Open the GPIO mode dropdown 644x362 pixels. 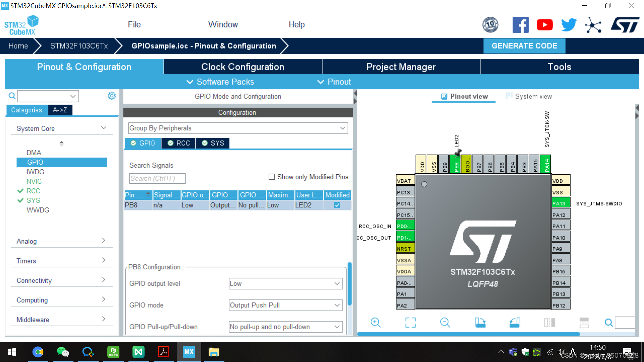click(285, 305)
